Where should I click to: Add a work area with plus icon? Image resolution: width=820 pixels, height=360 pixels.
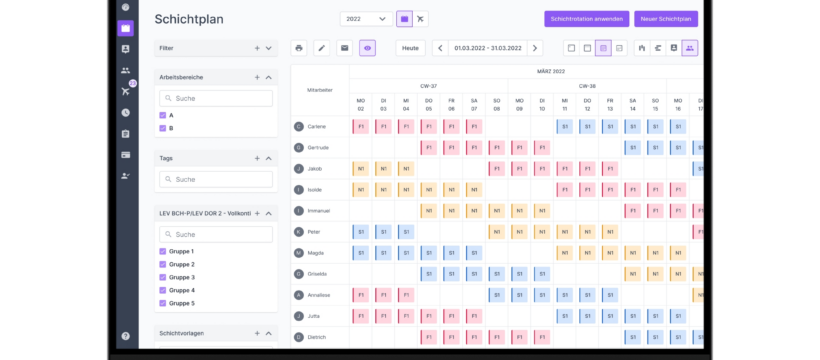click(257, 77)
